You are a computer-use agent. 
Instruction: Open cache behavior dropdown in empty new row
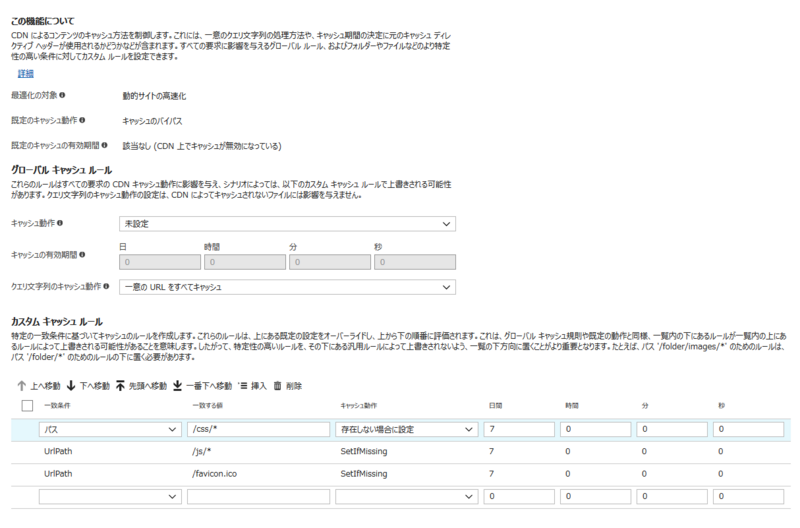tap(407, 496)
